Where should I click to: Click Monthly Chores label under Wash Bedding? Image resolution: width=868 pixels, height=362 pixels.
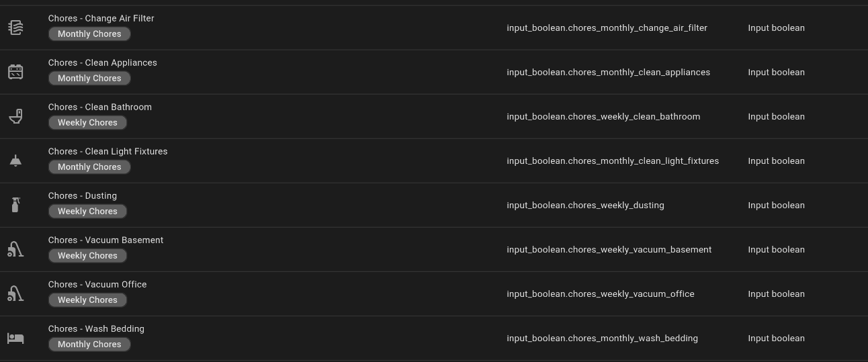pos(89,345)
